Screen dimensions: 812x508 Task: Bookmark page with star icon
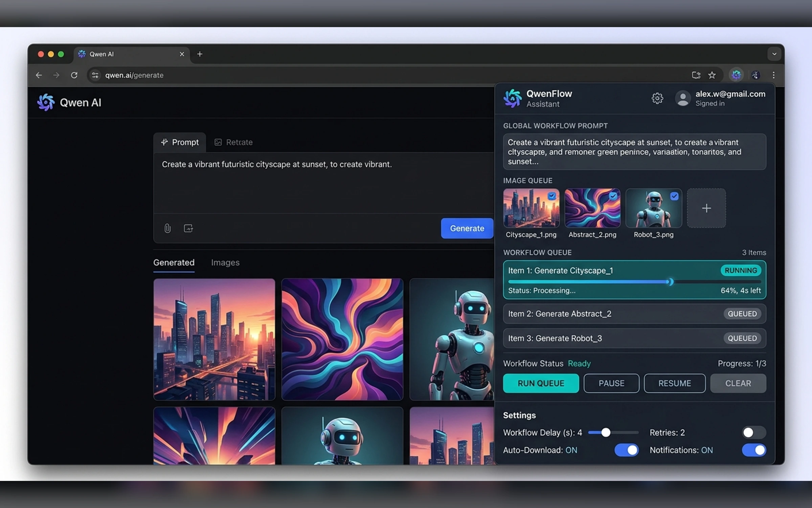coord(712,75)
